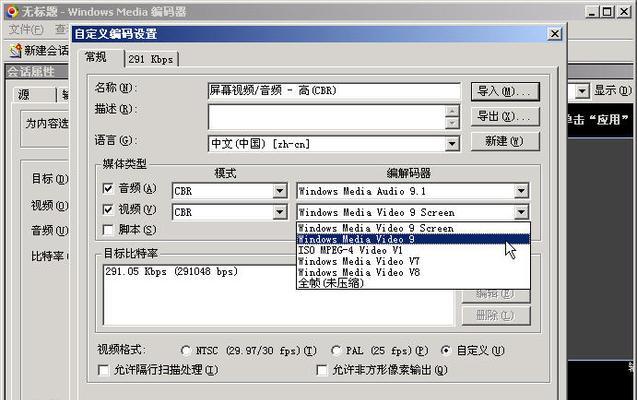Open the 文件(F) menu in main window
Screen dimensions: 637x400
click(x=26, y=29)
